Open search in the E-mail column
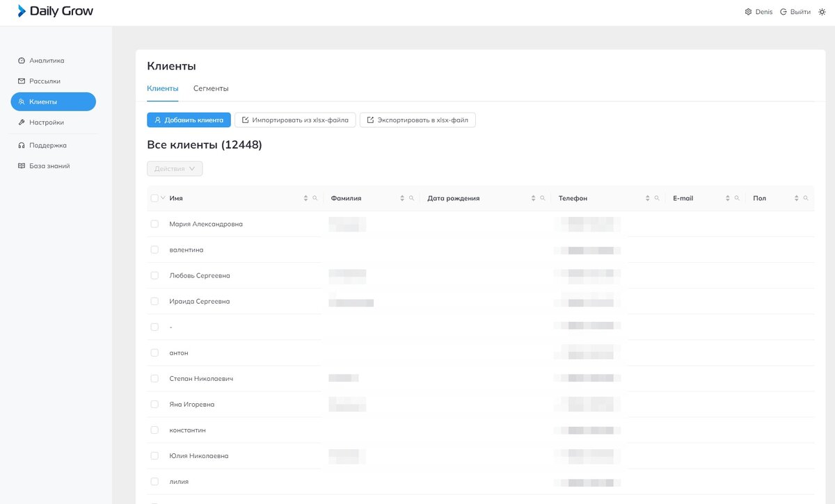 (737, 198)
